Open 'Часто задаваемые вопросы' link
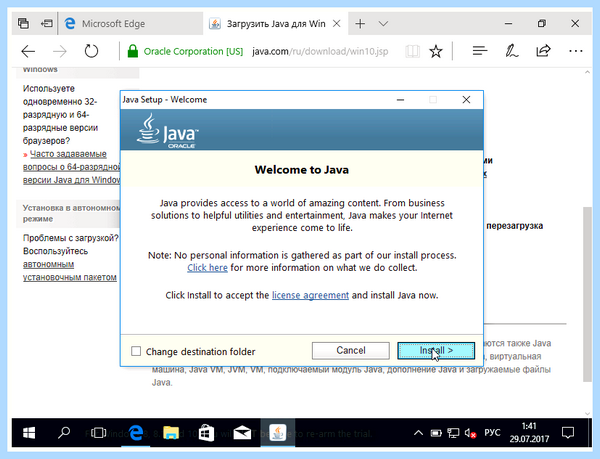Viewport: 600px width, 459px height. click(71, 167)
